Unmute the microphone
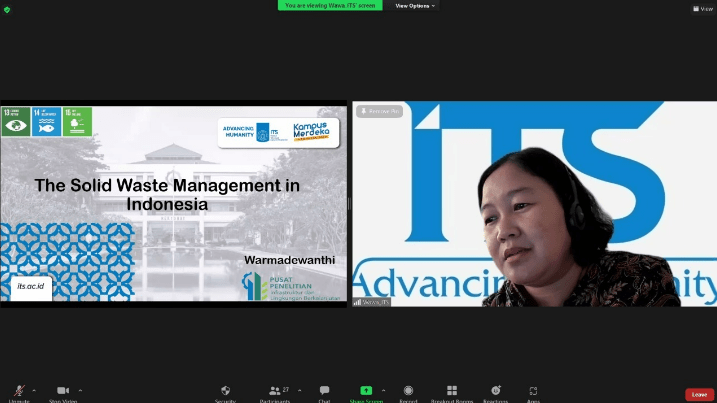Viewport: 717px width, 403px height. coord(17,391)
